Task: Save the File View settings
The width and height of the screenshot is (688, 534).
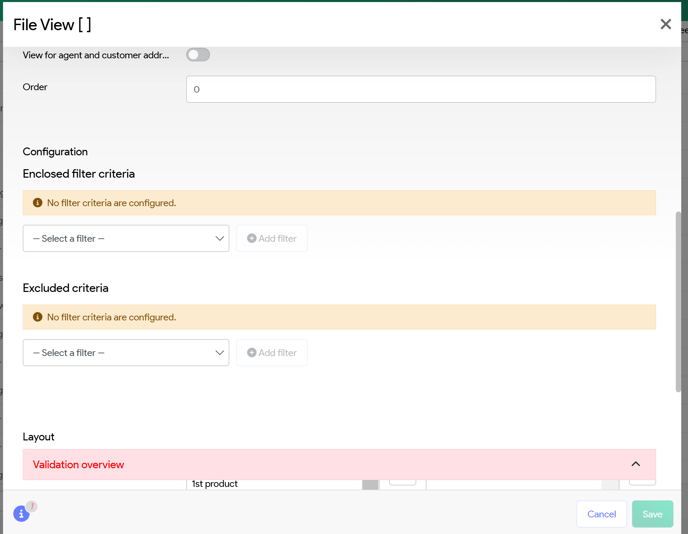Action: tap(652, 514)
